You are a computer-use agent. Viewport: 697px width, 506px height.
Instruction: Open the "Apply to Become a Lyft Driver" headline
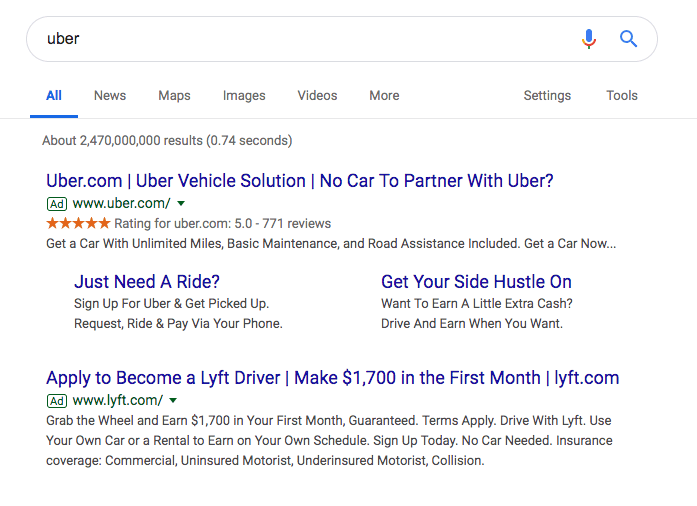332,378
